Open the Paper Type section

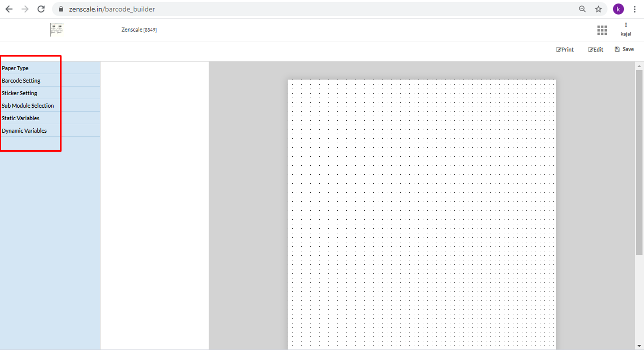[50, 68]
